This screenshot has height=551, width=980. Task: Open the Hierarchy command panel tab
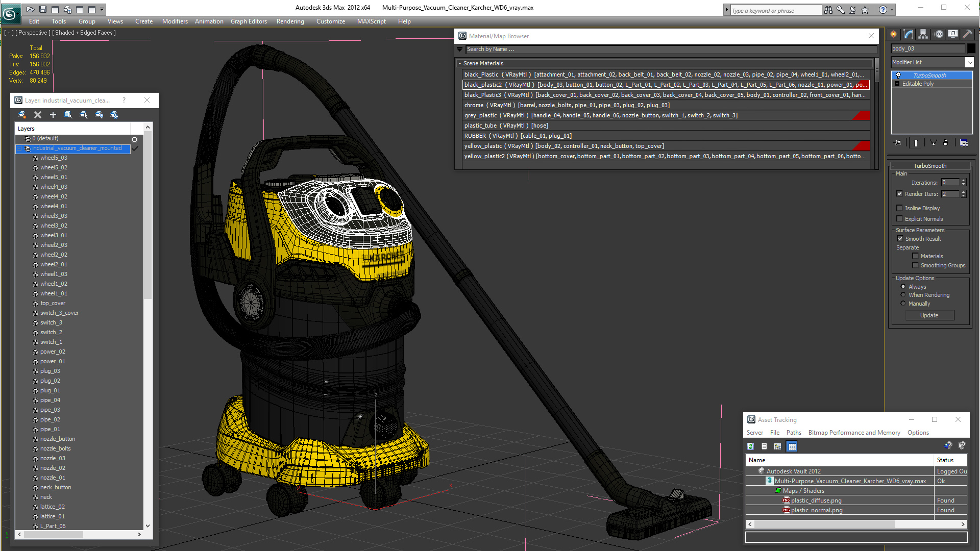point(923,34)
